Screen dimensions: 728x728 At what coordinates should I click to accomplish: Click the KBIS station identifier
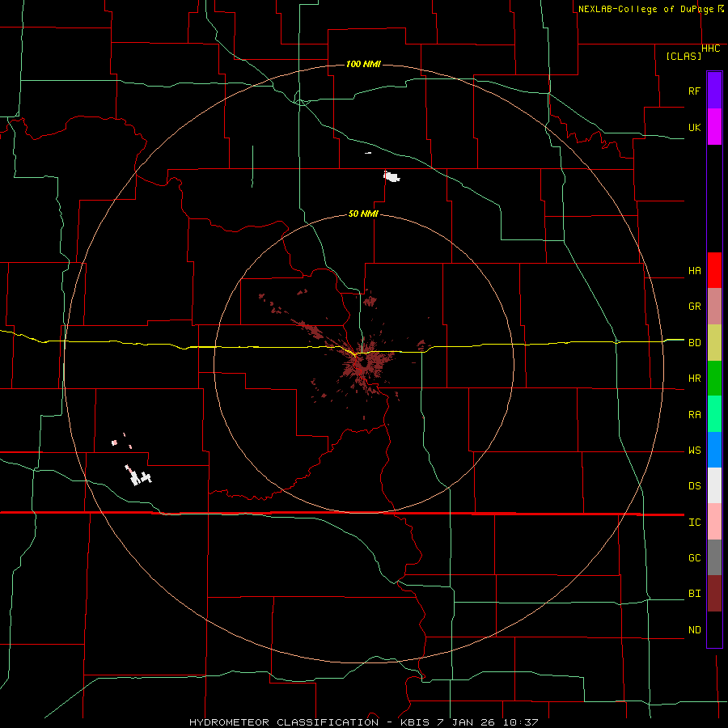(417, 722)
